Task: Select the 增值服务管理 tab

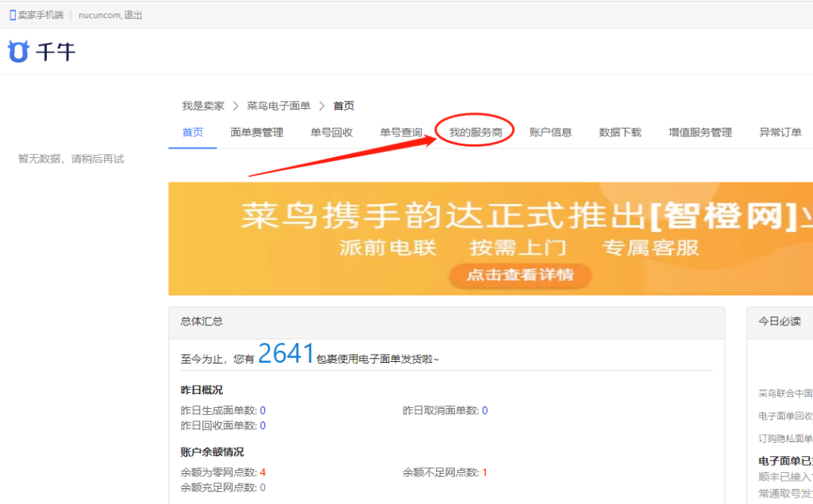Action: point(700,133)
